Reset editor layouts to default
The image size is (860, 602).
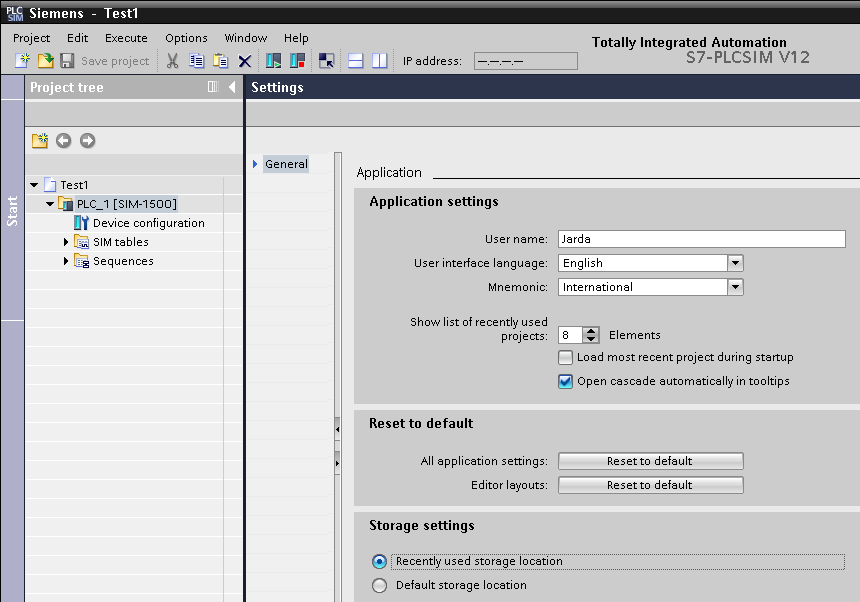[650, 485]
